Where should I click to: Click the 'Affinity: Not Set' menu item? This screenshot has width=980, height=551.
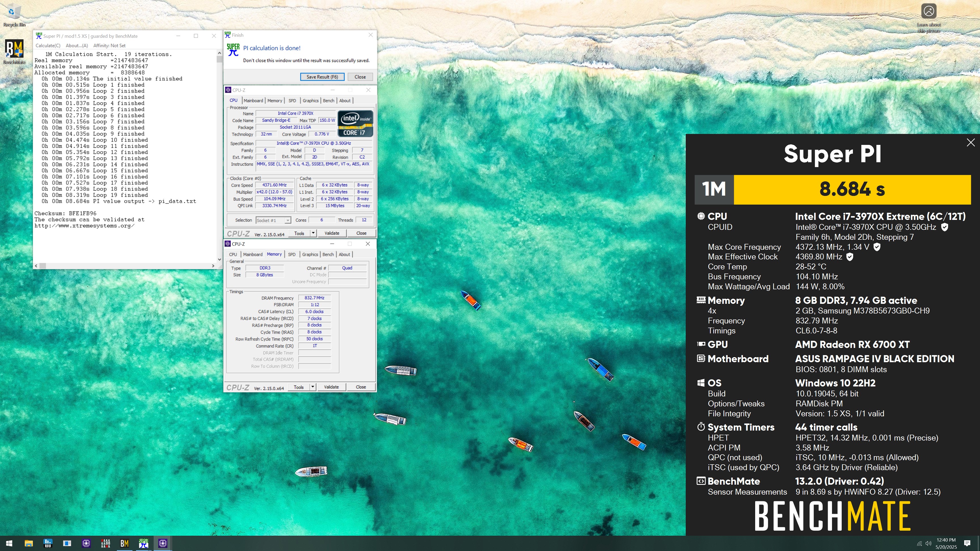click(x=109, y=46)
